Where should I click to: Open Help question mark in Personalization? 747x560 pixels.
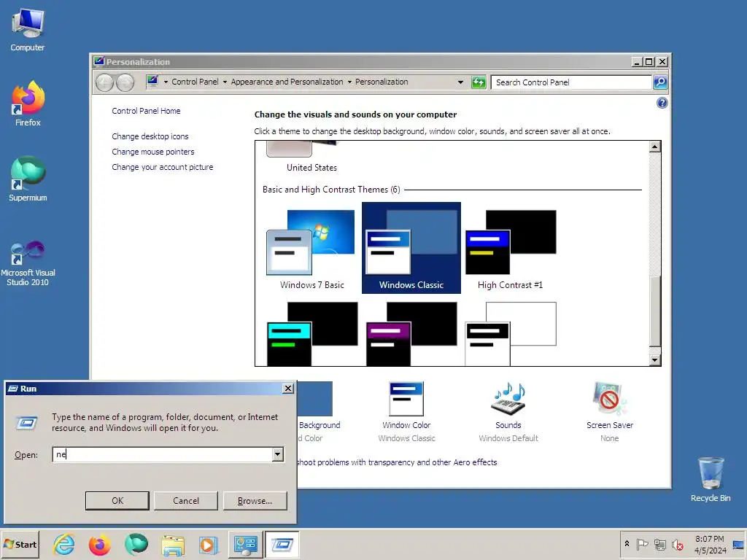(662, 103)
